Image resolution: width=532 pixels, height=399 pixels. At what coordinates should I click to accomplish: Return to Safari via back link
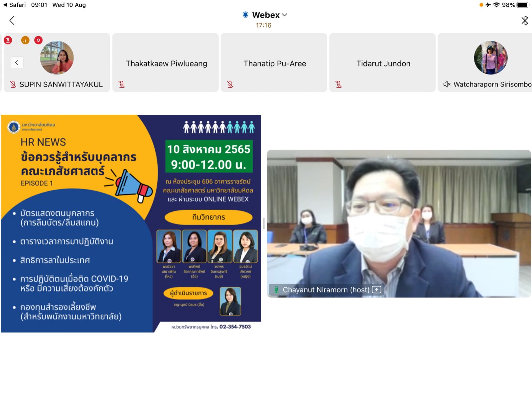[14, 5]
